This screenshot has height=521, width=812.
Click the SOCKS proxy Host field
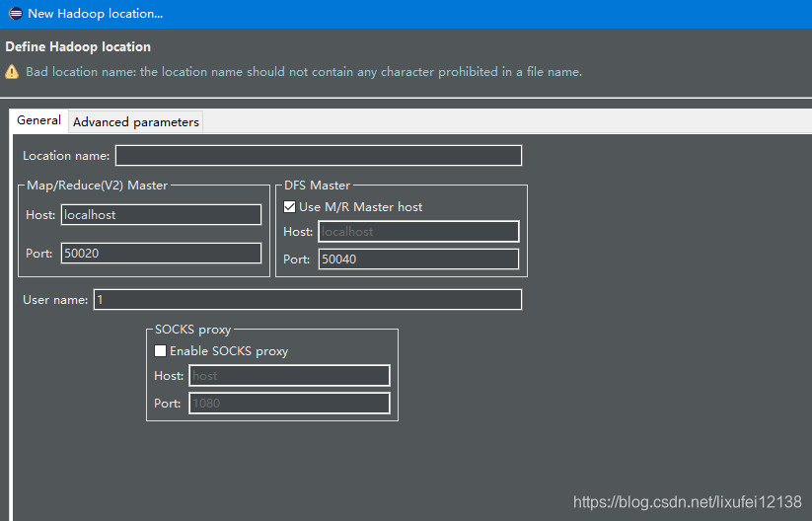(289, 376)
